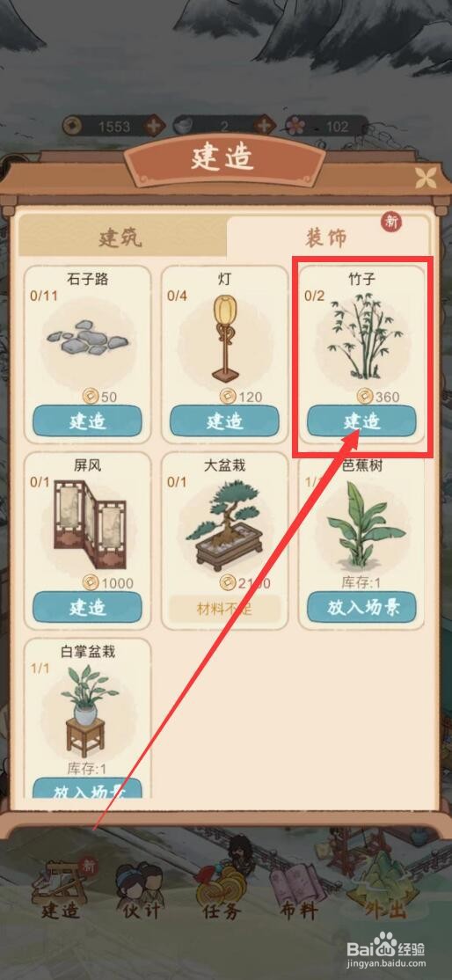
Task: Tap the disabled 材料不足 button
Action: [224, 608]
